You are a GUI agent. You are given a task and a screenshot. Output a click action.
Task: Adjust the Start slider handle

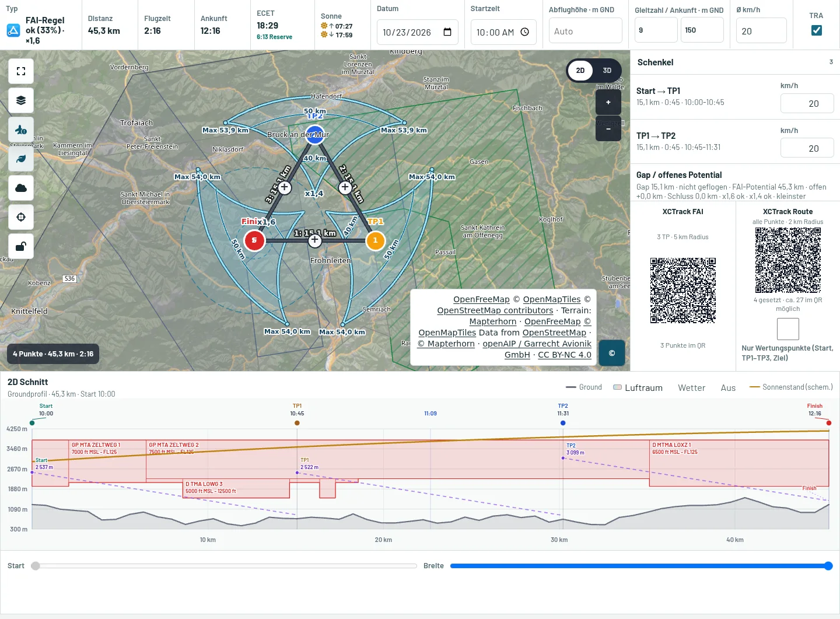point(36,566)
